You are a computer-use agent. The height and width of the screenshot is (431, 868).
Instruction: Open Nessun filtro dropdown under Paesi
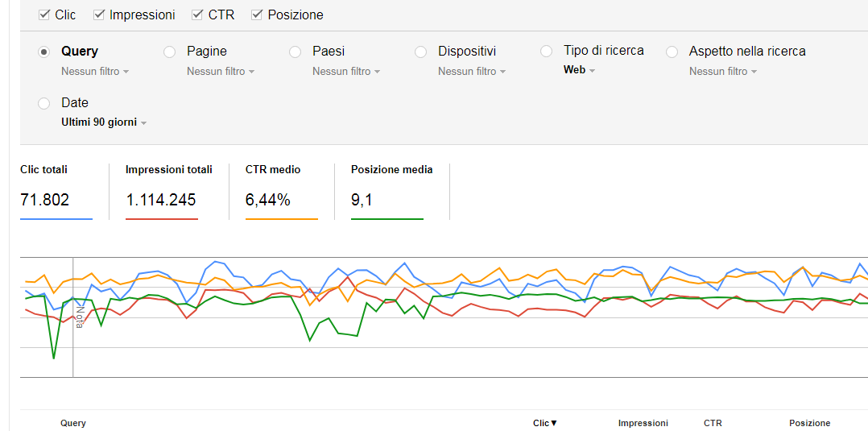[346, 72]
